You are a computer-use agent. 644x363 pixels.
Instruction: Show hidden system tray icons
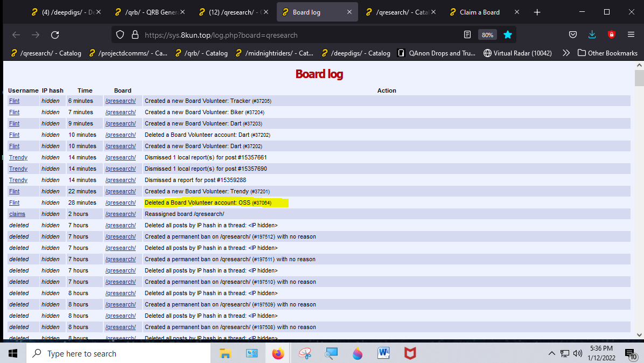551,353
